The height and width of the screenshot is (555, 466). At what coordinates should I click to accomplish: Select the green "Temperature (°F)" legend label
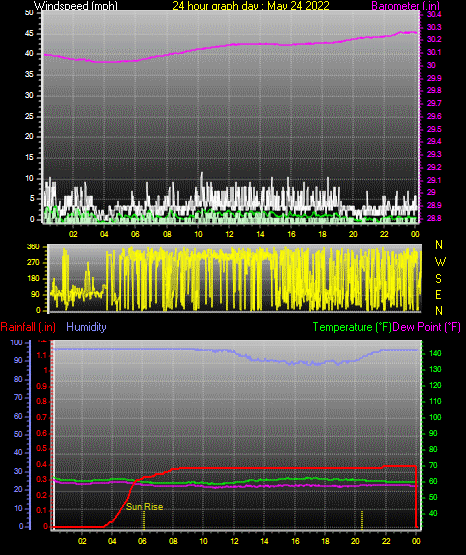pyautogui.click(x=352, y=327)
